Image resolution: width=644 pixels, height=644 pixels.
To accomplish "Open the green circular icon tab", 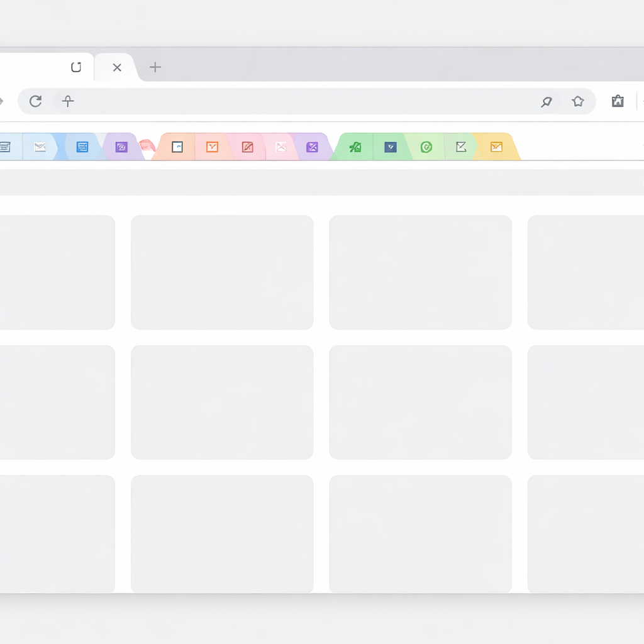I will tap(426, 147).
